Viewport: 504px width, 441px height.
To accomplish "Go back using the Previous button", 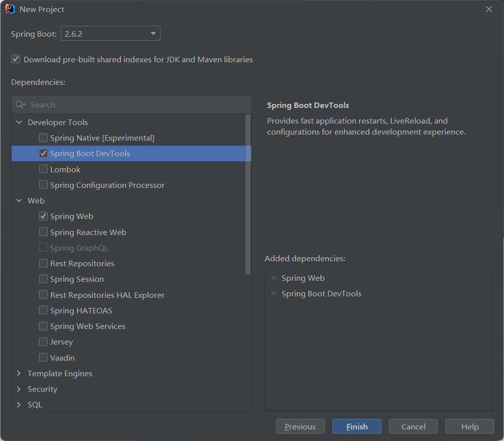I will [300, 426].
